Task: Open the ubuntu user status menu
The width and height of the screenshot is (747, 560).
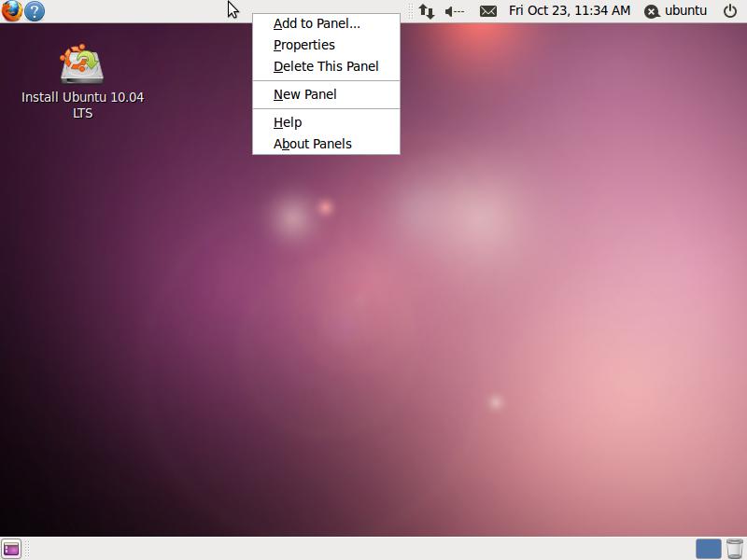Action: click(675, 11)
